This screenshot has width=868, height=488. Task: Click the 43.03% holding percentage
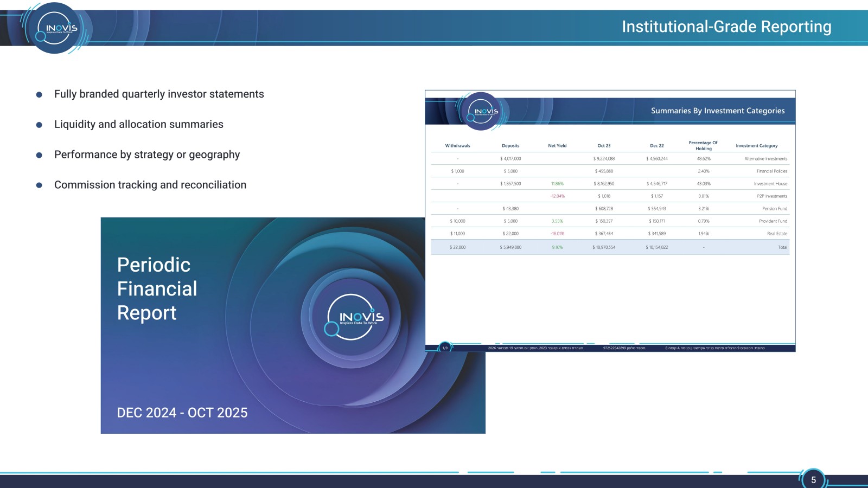704,184
